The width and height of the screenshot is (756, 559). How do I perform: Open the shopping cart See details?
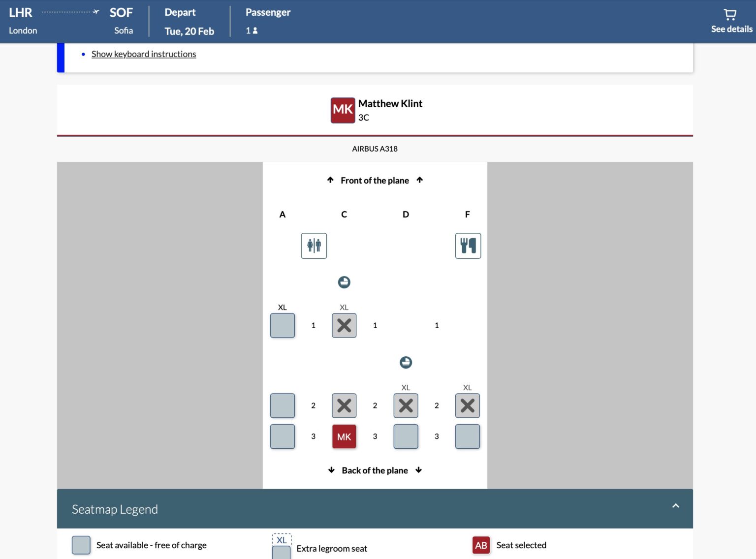(x=731, y=21)
